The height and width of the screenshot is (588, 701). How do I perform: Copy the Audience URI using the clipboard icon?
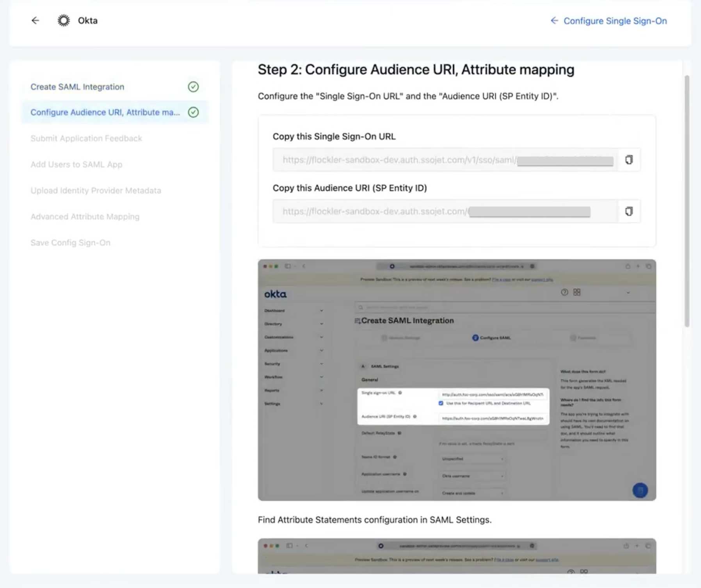[x=629, y=211]
